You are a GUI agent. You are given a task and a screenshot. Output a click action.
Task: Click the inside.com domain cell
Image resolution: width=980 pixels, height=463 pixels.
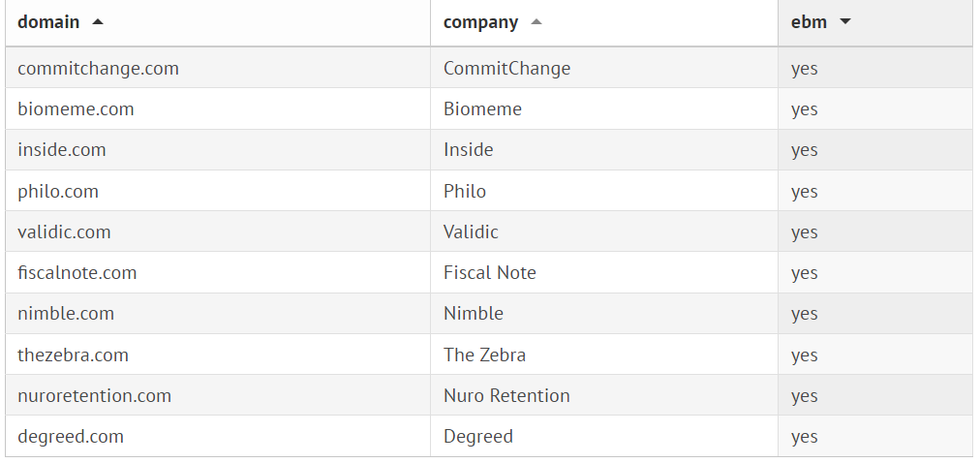click(62, 150)
